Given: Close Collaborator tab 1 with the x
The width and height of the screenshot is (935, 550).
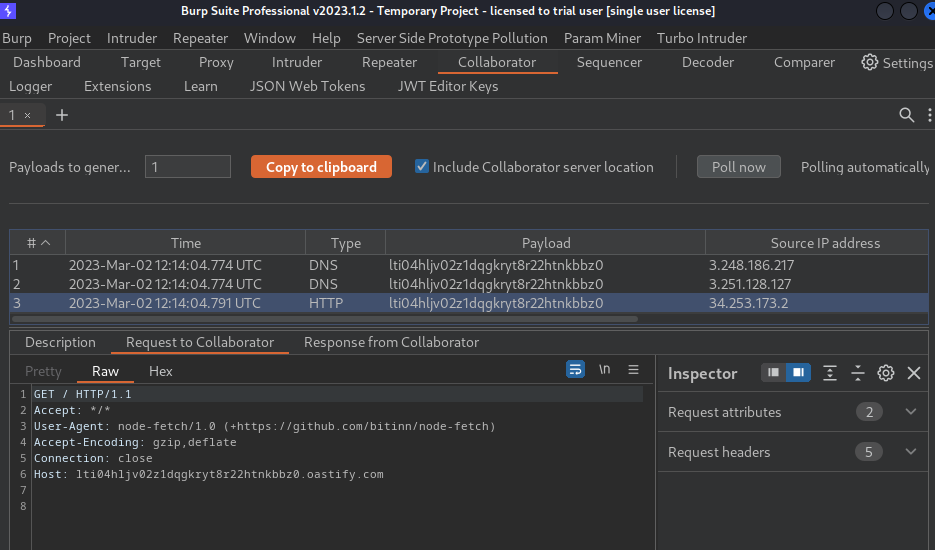Looking at the screenshot, I should [27, 116].
